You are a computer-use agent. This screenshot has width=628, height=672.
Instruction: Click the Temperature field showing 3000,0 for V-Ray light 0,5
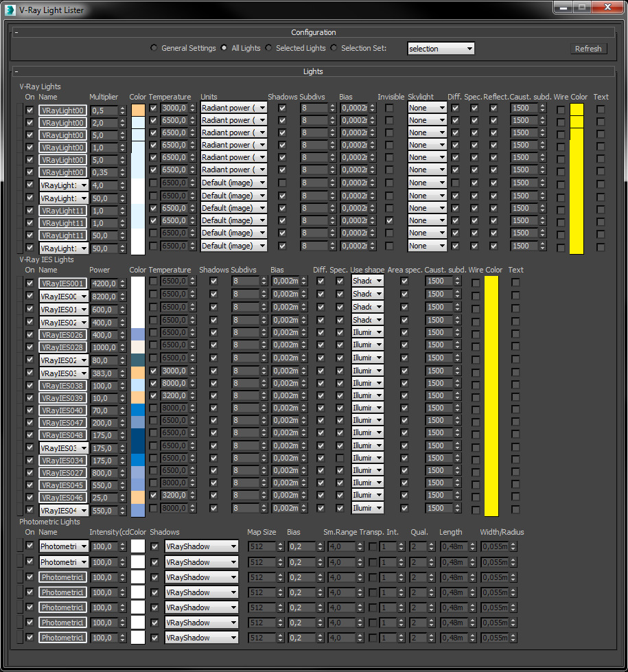(x=174, y=108)
